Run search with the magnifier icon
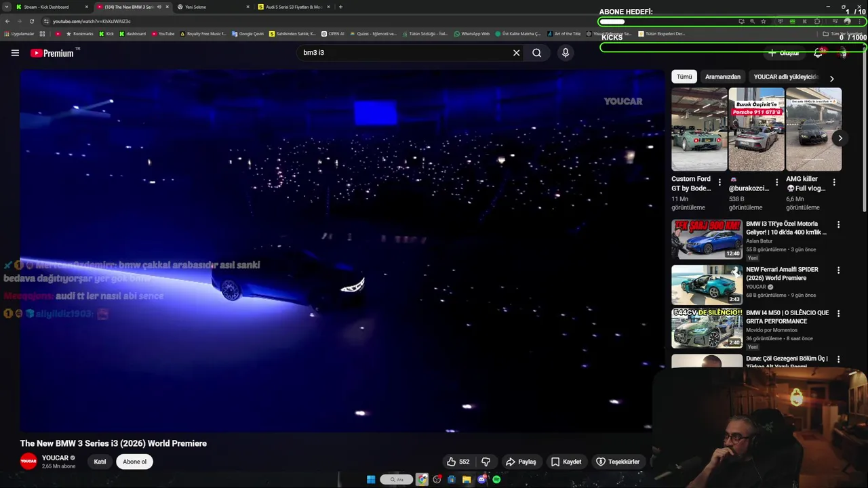 [536, 53]
